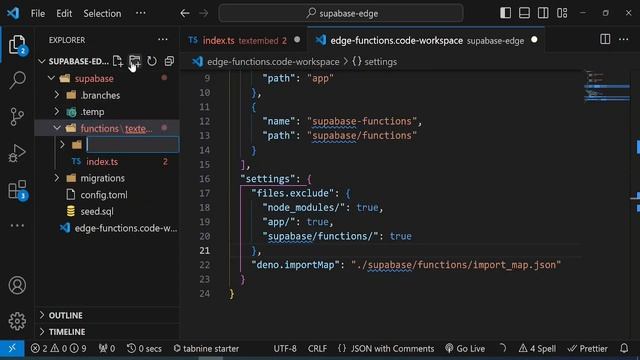Open the remote window indicator

(x=12, y=348)
